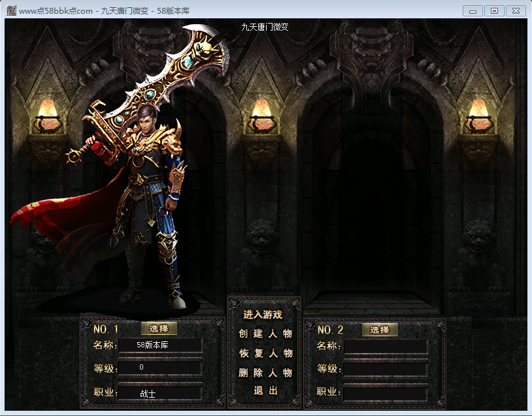Click the NO. 1 class field showing 战士
The width and height of the screenshot is (532, 416).
coord(160,394)
